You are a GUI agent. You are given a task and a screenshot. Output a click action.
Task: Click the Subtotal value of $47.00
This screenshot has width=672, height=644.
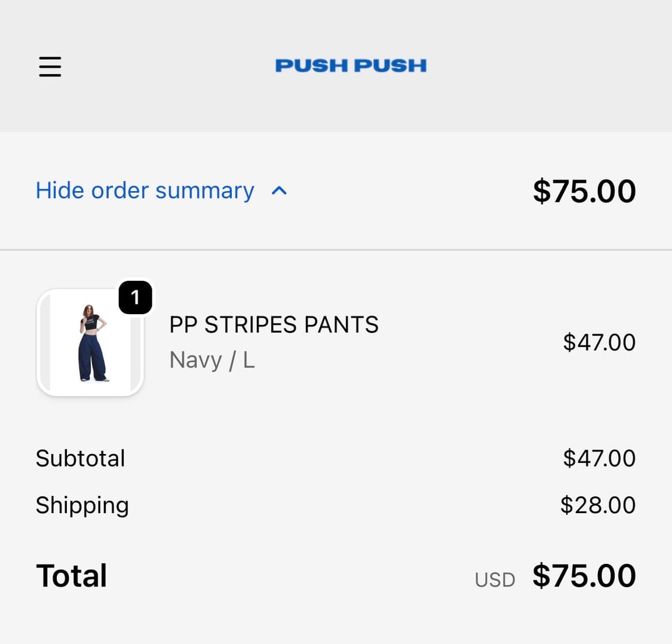[x=599, y=458]
